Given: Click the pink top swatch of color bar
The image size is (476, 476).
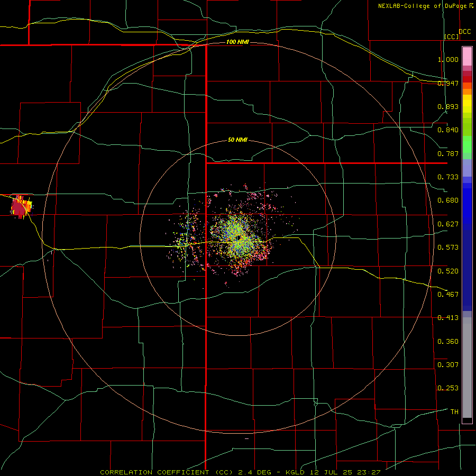Looking at the screenshot, I should tap(467, 56).
